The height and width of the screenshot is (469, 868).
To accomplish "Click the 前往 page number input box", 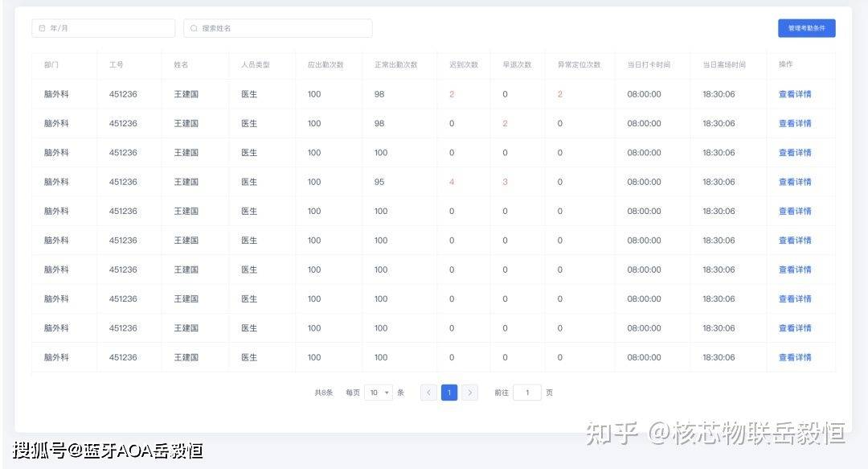I will click(x=527, y=393).
